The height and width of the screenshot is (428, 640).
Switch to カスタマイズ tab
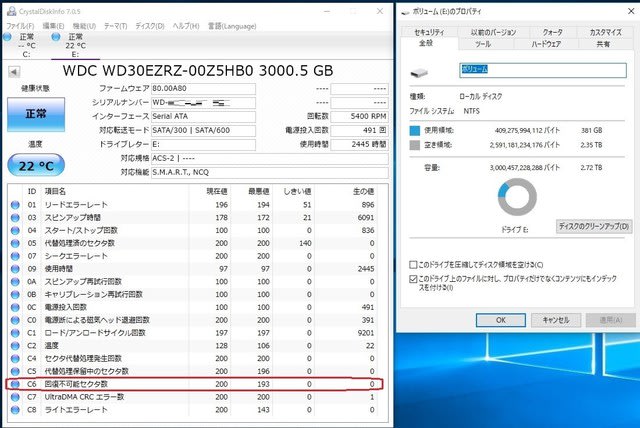[x=606, y=32]
